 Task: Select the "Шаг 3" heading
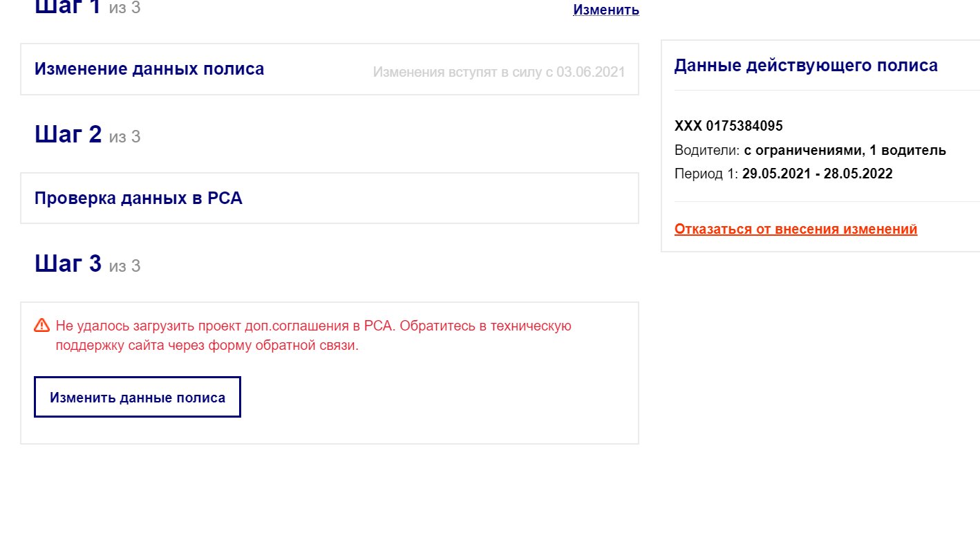(x=68, y=263)
